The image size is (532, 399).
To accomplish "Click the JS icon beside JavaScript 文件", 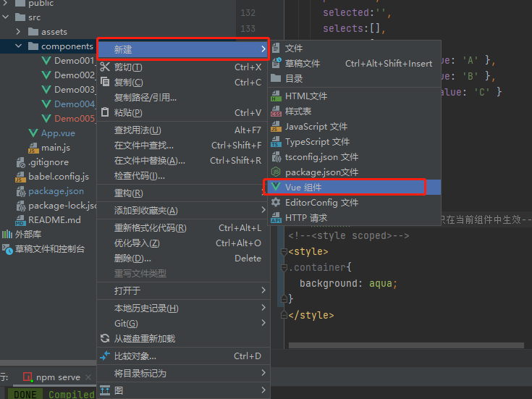I will click(276, 126).
